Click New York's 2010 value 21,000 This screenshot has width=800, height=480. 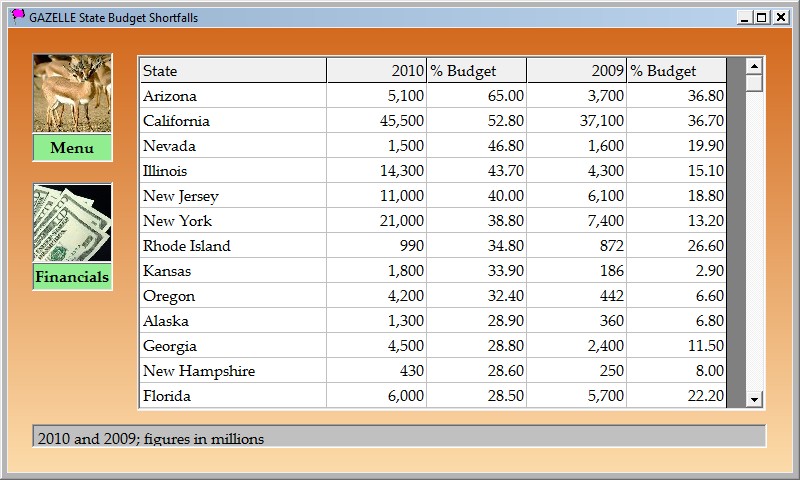[x=400, y=221]
